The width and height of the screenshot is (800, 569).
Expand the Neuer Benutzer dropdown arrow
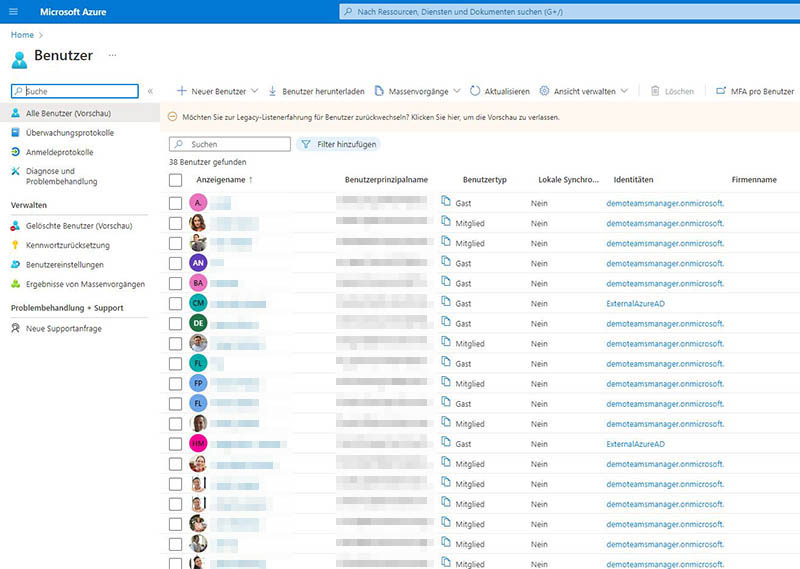tap(255, 91)
